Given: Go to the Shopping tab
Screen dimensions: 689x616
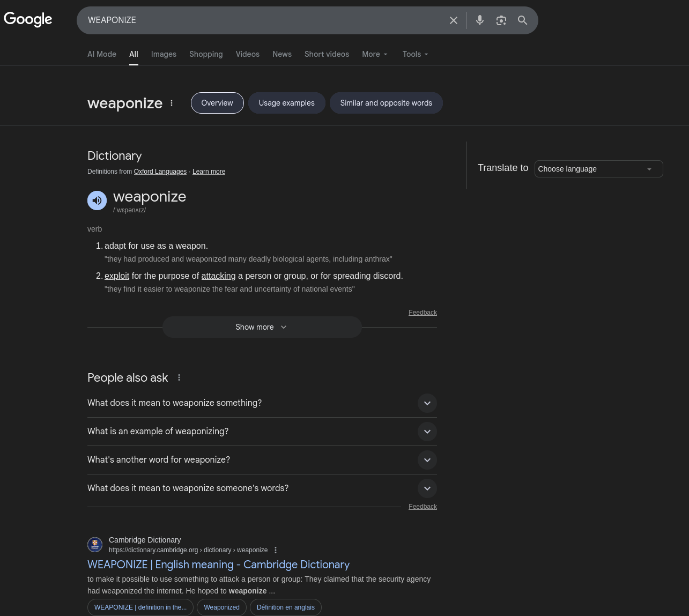Looking at the screenshot, I should [x=206, y=54].
